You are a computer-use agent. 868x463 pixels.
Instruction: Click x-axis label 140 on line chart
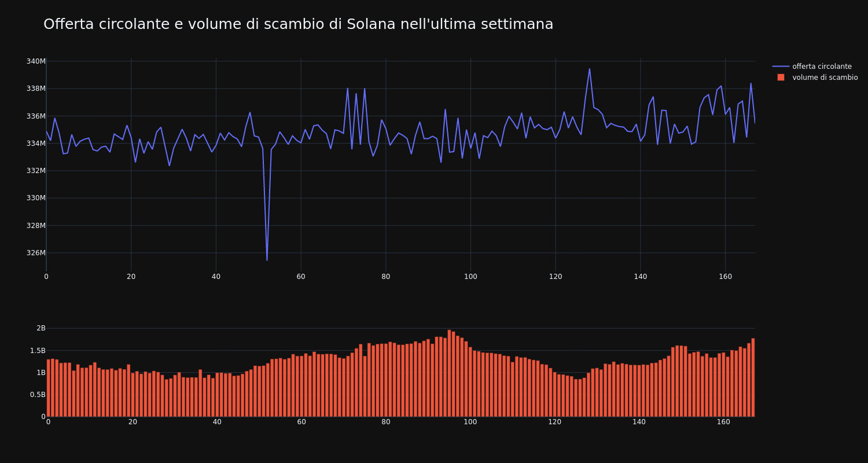point(640,277)
